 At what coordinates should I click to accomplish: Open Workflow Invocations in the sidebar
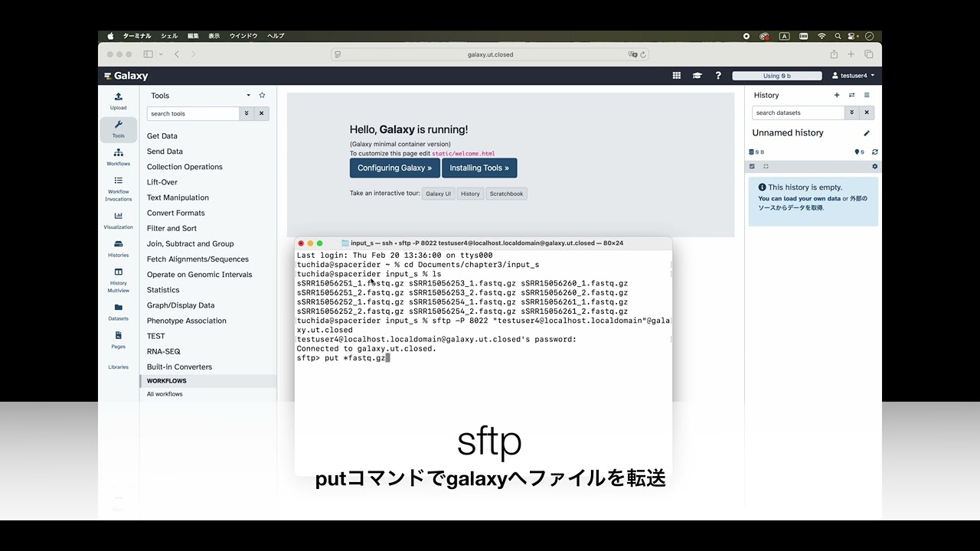pos(118,189)
